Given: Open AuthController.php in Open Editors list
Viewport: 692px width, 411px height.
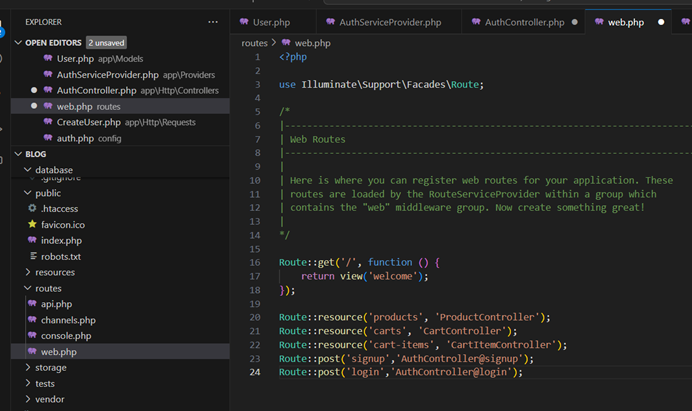Looking at the screenshot, I should click(120, 90).
